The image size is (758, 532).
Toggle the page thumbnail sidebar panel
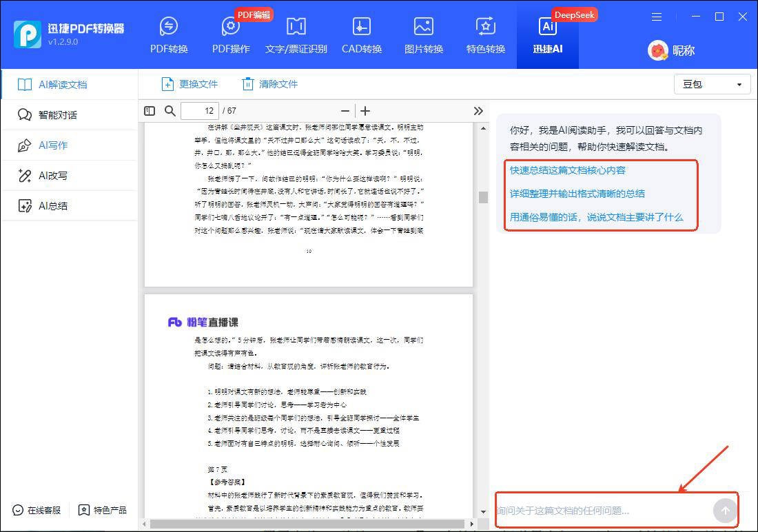pos(150,110)
